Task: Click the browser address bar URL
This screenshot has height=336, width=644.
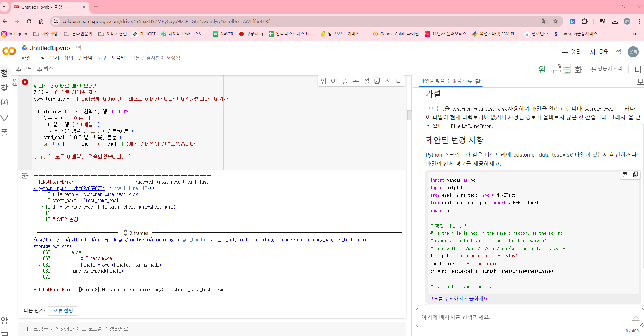Action: coord(166,21)
